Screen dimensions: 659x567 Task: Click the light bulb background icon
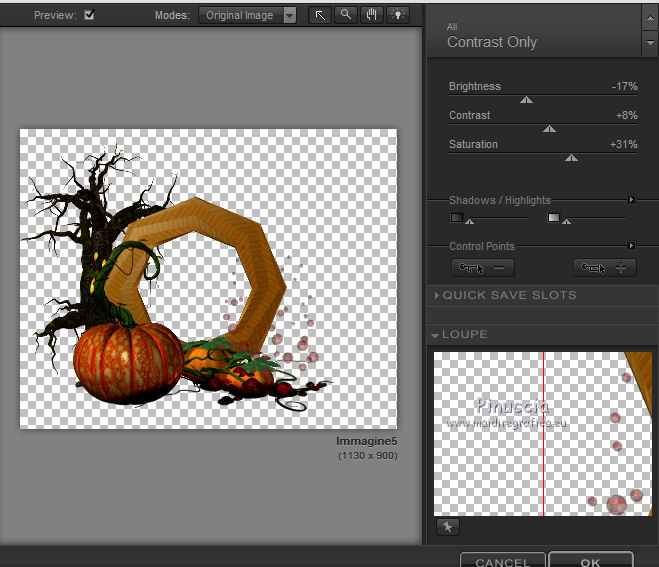[x=398, y=15]
